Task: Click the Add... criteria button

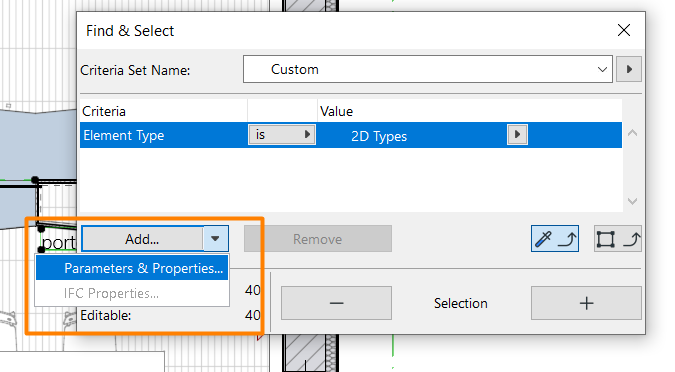Action: tap(142, 239)
